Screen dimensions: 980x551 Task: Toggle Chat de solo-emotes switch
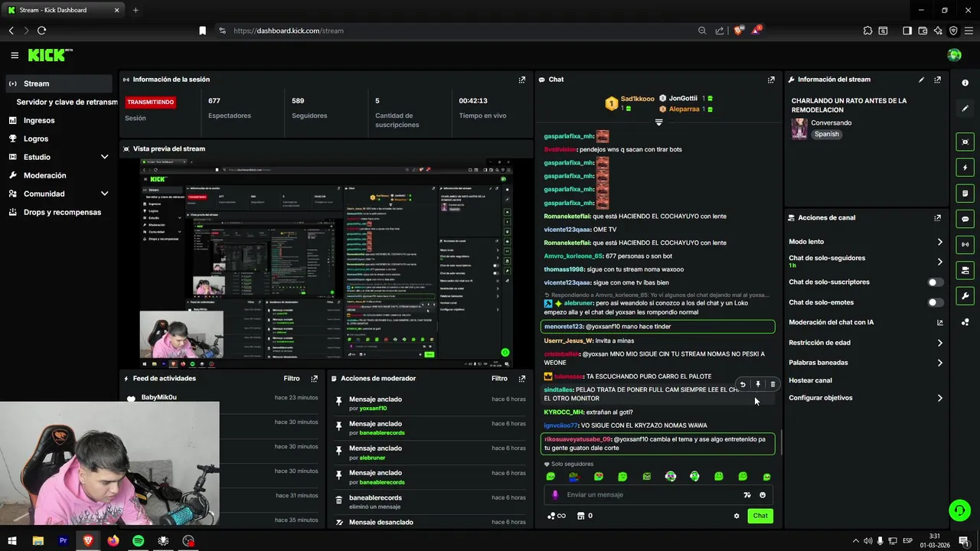pyautogui.click(x=935, y=302)
